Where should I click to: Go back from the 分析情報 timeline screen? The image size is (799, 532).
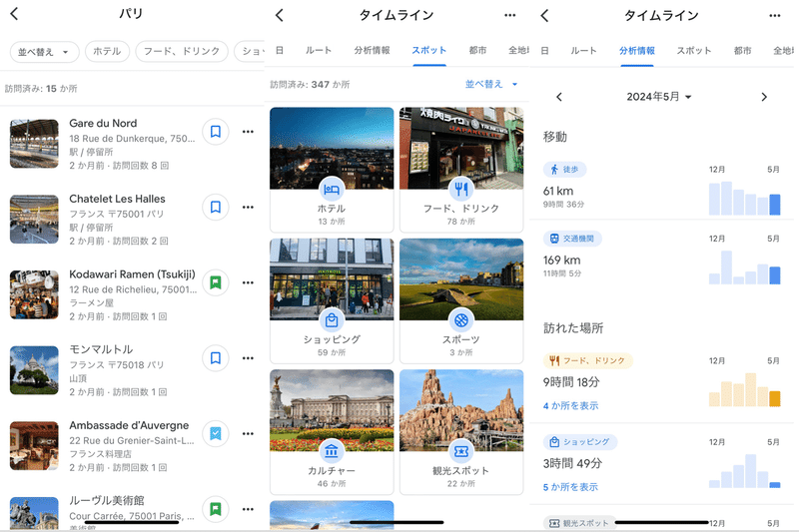544,15
